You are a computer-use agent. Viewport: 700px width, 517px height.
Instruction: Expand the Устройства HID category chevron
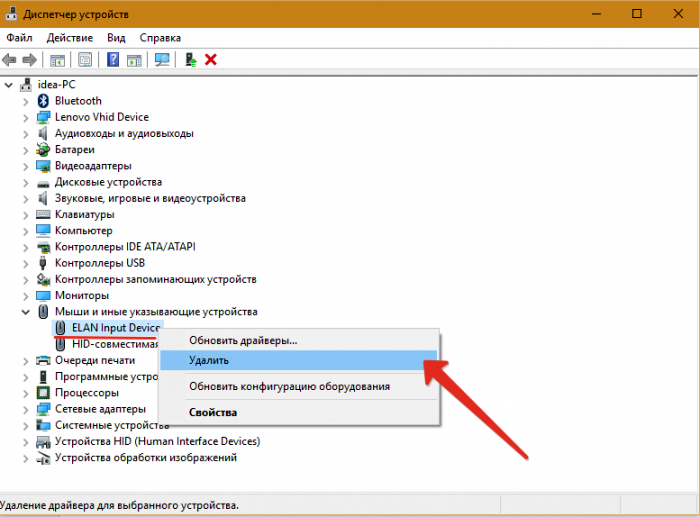(x=26, y=442)
